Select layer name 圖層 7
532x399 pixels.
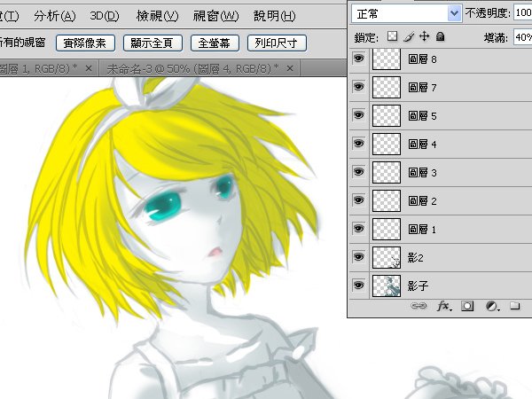(422, 88)
